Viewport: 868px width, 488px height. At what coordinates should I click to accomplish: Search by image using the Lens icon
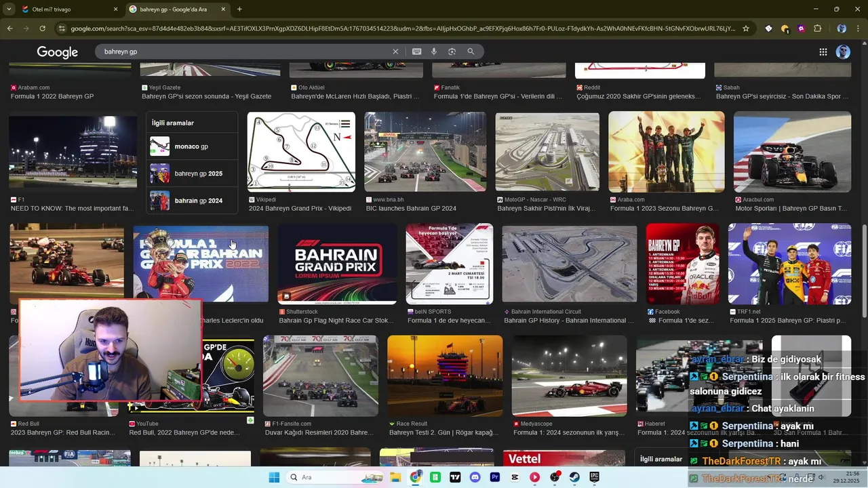coord(452,52)
